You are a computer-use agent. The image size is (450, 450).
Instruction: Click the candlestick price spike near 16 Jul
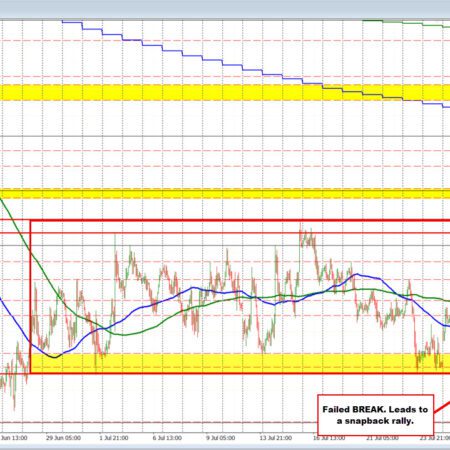(306, 238)
